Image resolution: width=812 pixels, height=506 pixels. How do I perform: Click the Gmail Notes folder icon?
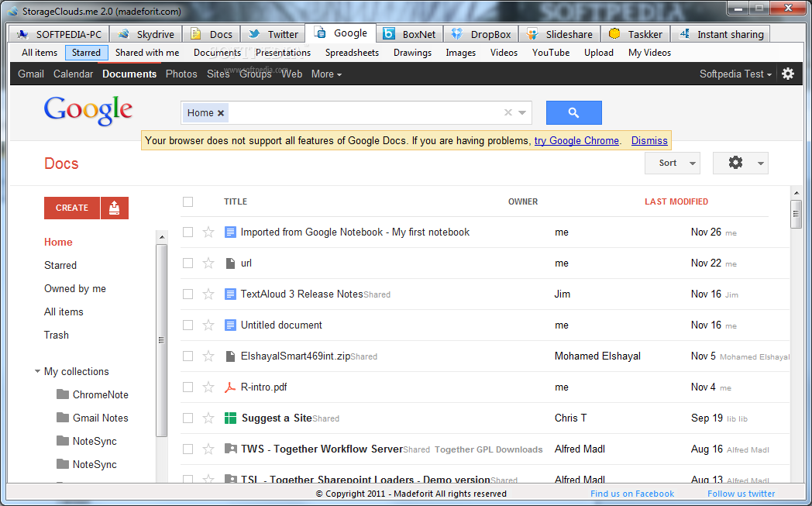pyautogui.click(x=63, y=418)
